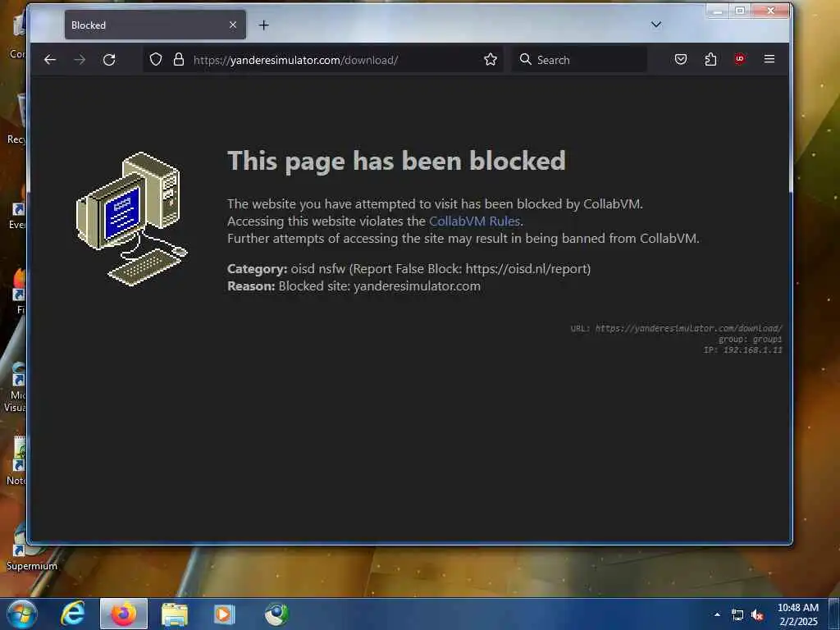Select the Reason: Blocked site line
Image resolution: width=840 pixels, height=630 pixels.
(354, 286)
